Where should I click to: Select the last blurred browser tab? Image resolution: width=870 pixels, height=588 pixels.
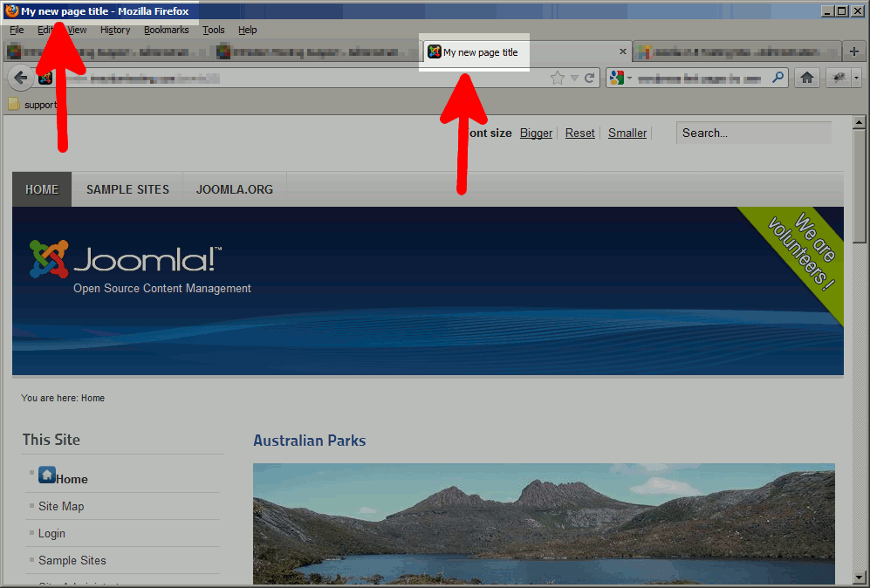tap(736, 52)
